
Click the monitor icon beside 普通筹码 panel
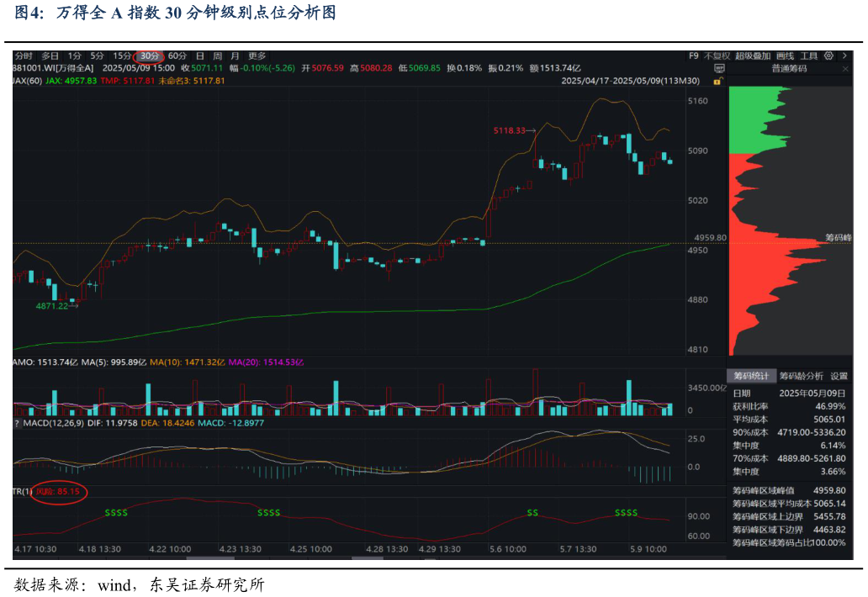tap(719, 68)
